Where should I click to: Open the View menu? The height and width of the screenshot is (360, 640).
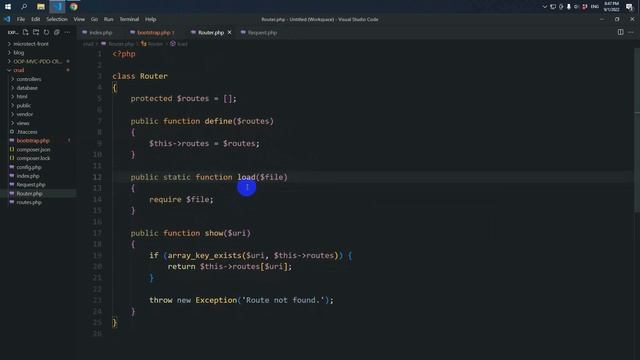pyautogui.click(x=79, y=19)
